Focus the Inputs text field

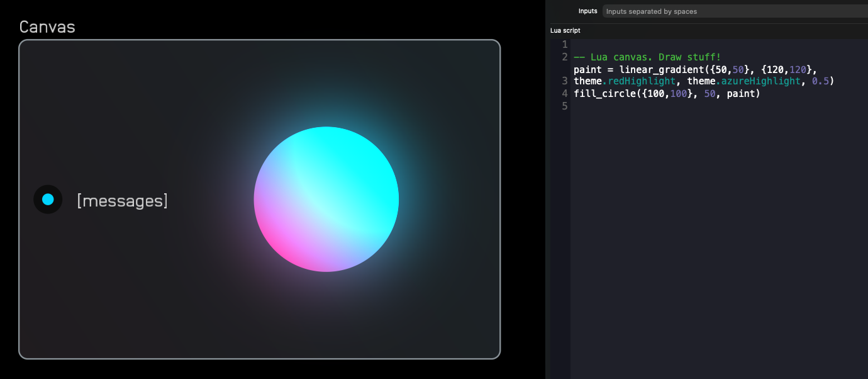[692, 11]
